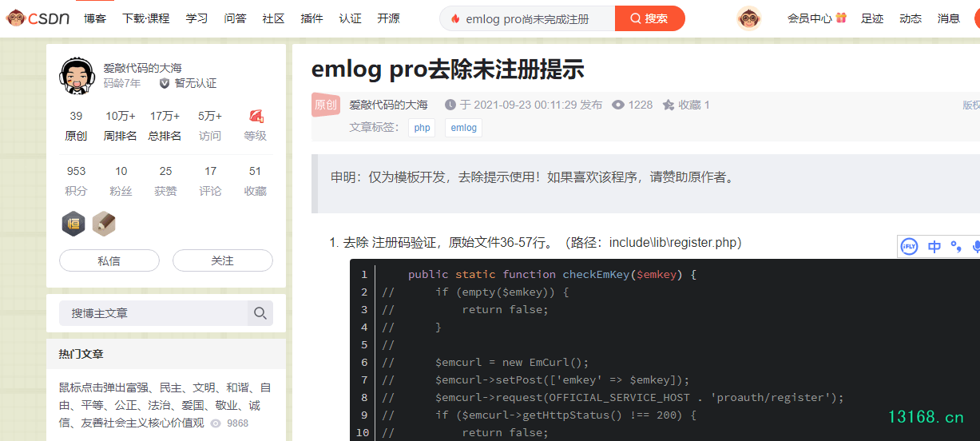Open the 开源 menu item
This screenshot has width=980, height=441.
pos(389,18)
